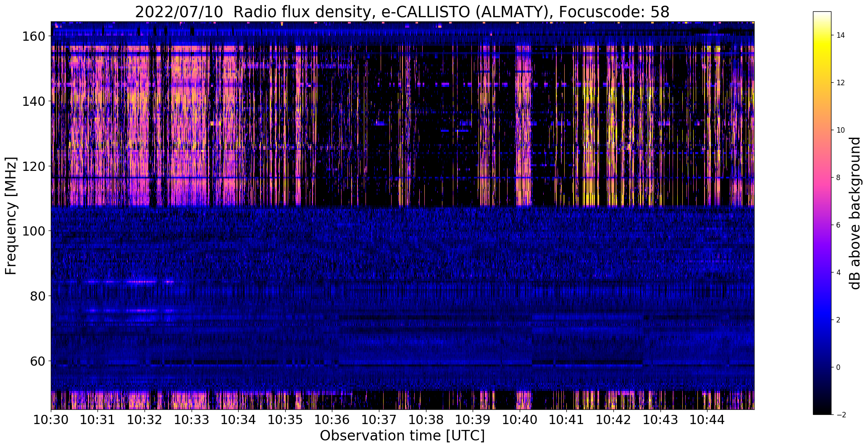
Task: Click the 10:38 time tick label
Action: click(426, 419)
